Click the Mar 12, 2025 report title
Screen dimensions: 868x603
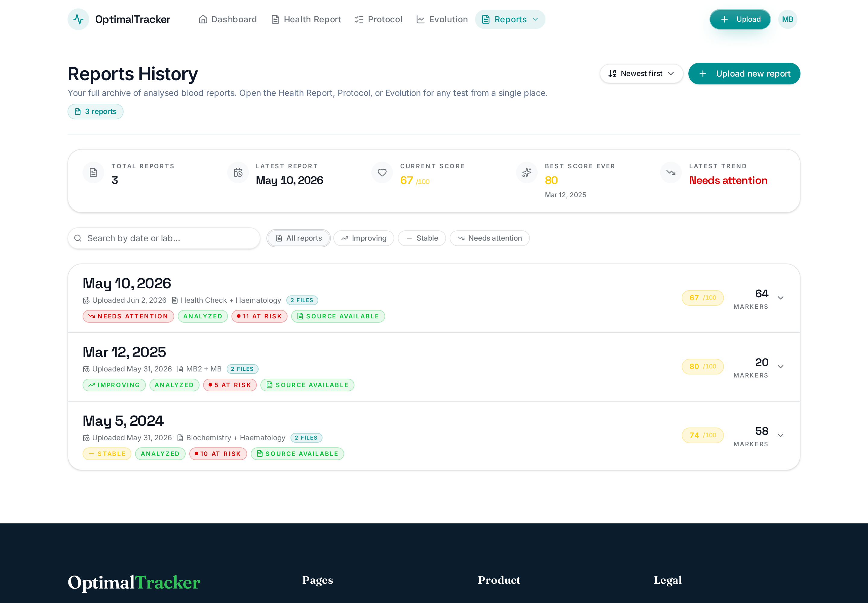click(x=124, y=352)
